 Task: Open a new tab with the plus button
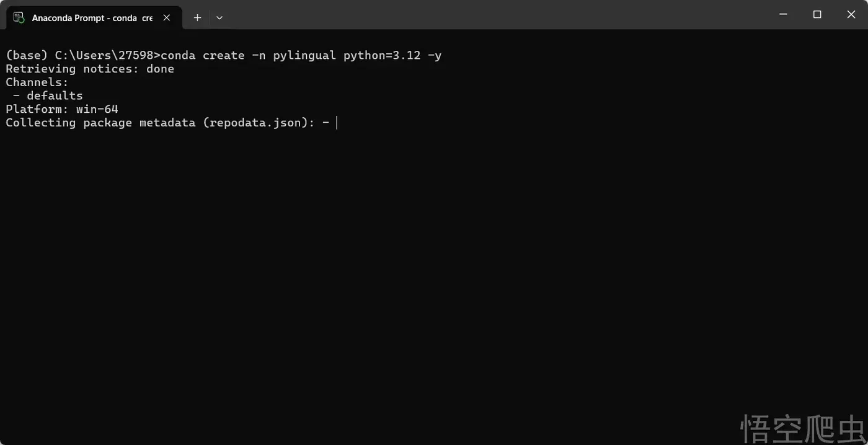[x=197, y=17]
